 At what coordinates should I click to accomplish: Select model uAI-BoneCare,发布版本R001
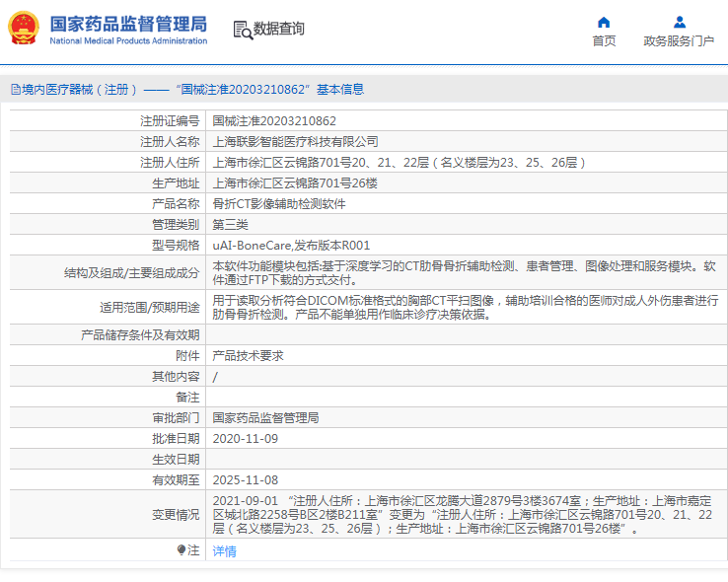291,245
